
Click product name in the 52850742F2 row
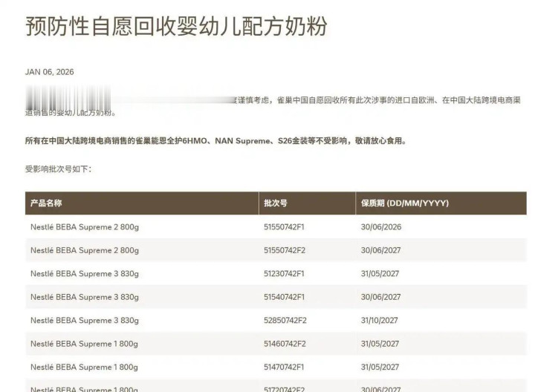pos(85,321)
